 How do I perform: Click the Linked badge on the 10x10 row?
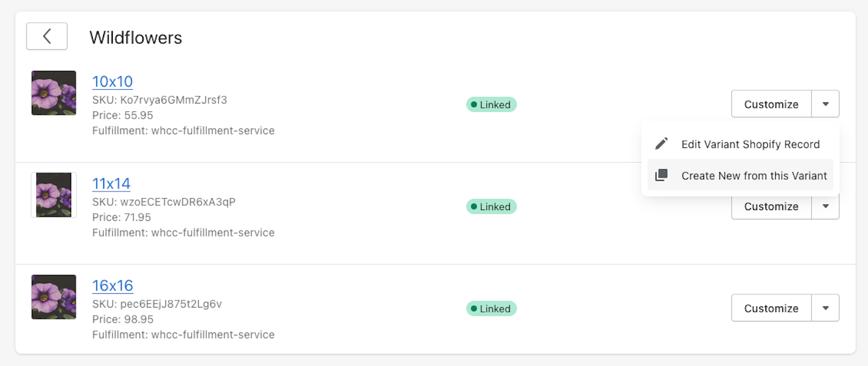click(491, 104)
